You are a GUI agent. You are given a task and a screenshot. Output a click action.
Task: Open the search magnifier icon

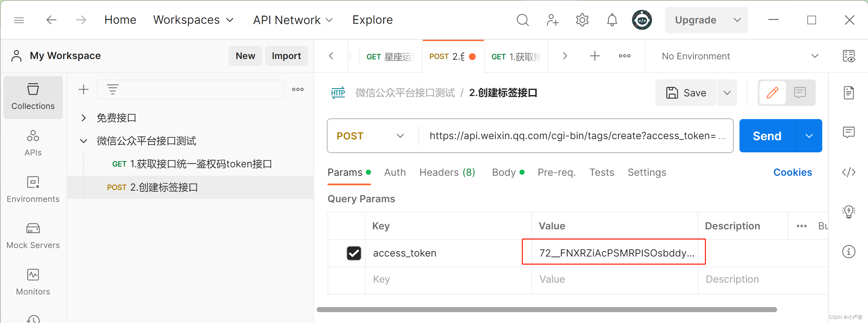click(522, 20)
